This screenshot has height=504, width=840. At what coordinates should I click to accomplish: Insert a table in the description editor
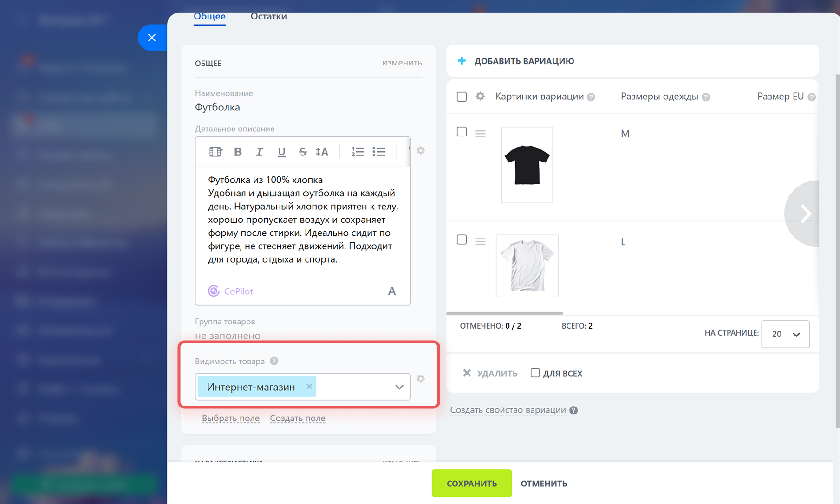click(216, 152)
